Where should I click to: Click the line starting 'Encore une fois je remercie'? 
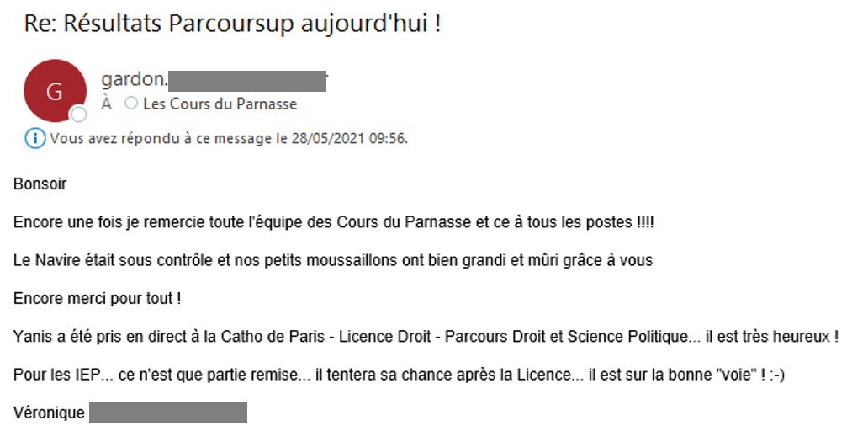pyautogui.click(x=334, y=222)
